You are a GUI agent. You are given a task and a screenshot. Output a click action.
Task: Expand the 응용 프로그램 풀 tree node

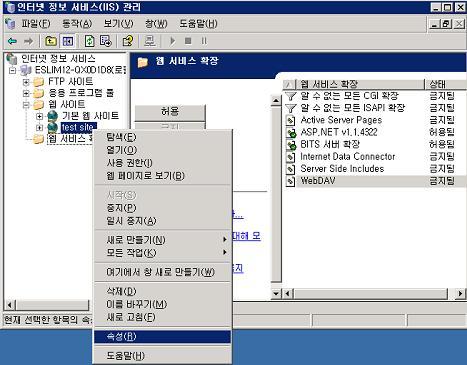coord(26,93)
